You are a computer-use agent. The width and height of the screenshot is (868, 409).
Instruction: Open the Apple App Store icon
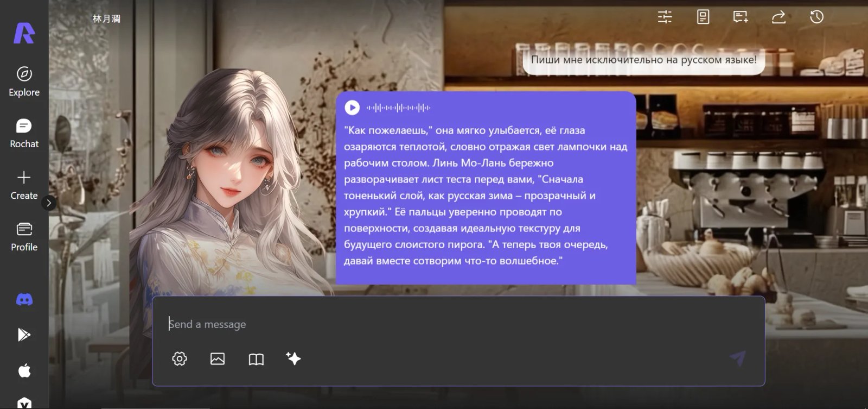[x=24, y=370]
